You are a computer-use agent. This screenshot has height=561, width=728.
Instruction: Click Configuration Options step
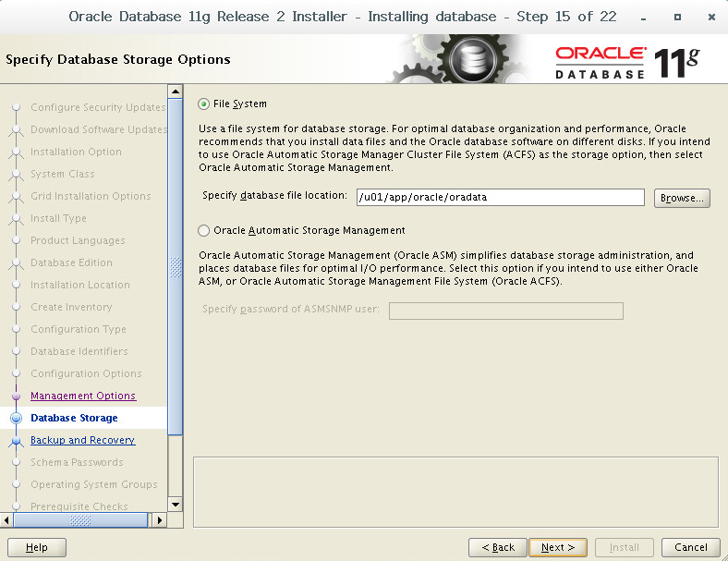click(x=86, y=373)
